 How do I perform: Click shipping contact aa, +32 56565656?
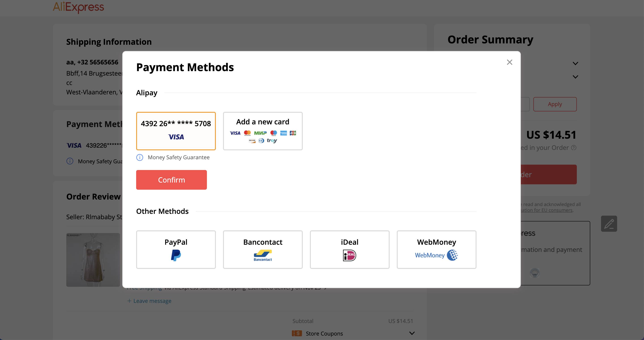[92, 62]
